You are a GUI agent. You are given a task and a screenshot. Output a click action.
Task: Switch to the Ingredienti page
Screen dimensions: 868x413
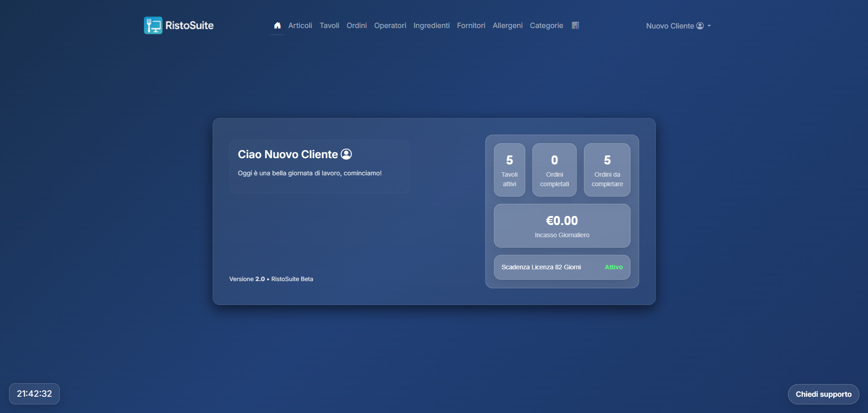(x=431, y=26)
